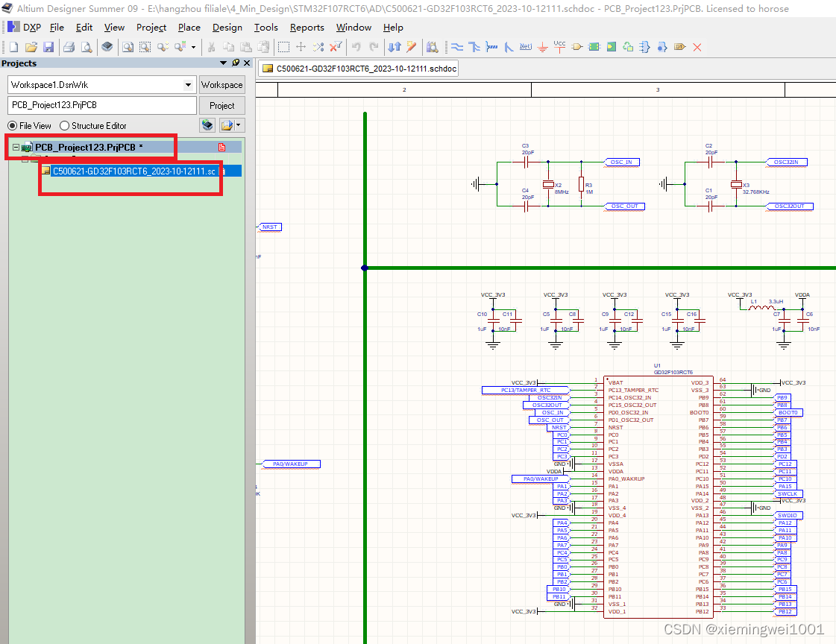Open the Print Preview tool
The image size is (836, 644).
(87, 46)
